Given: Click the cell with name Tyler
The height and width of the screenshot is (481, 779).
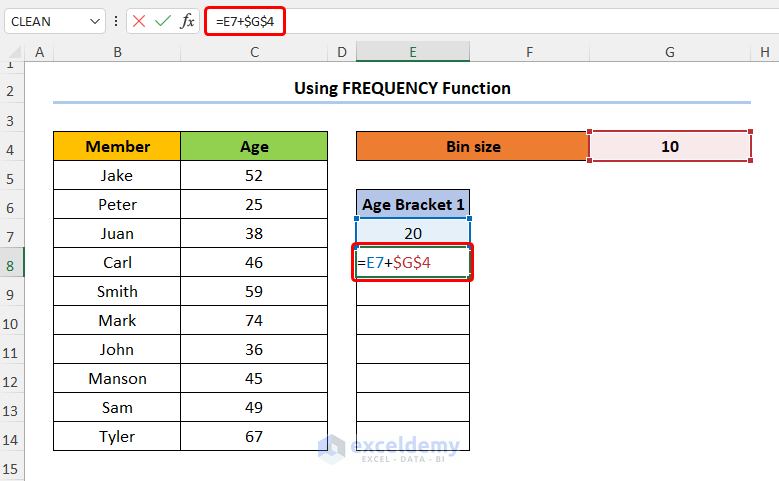Looking at the screenshot, I should point(117,436).
